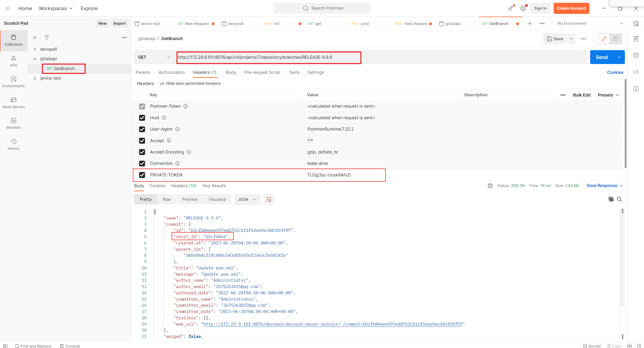Click the plus icon to create collection
Image resolution: width=644 pixels, height=348 pixels.
point(35,38)
